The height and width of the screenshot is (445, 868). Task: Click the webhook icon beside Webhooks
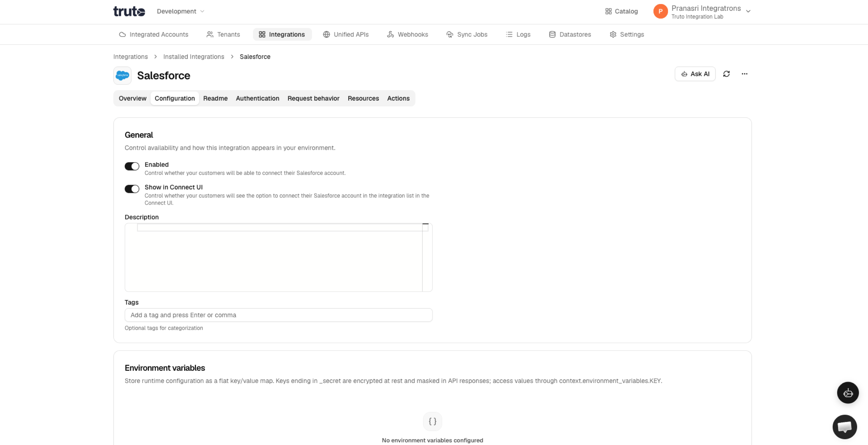pos(390,34)
